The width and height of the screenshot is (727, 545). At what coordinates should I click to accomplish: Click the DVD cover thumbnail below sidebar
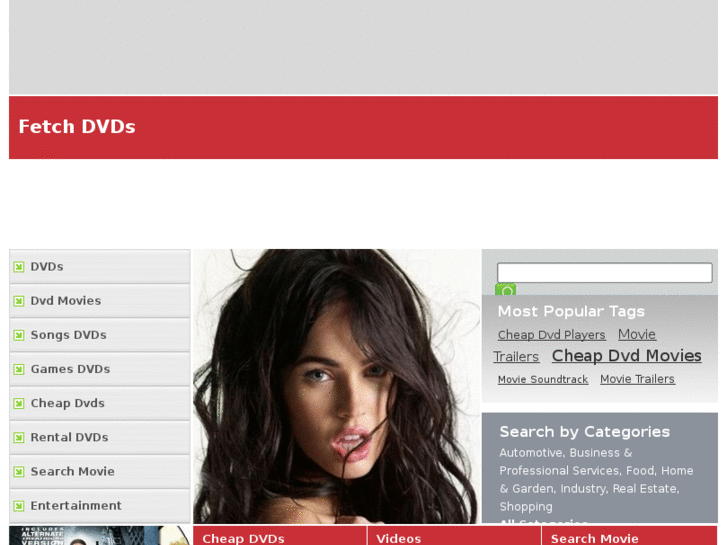click(x=99, y=536)
